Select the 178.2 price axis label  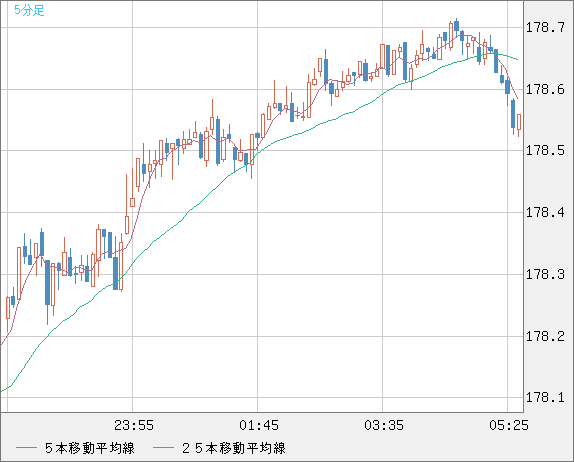click(545, 336)
